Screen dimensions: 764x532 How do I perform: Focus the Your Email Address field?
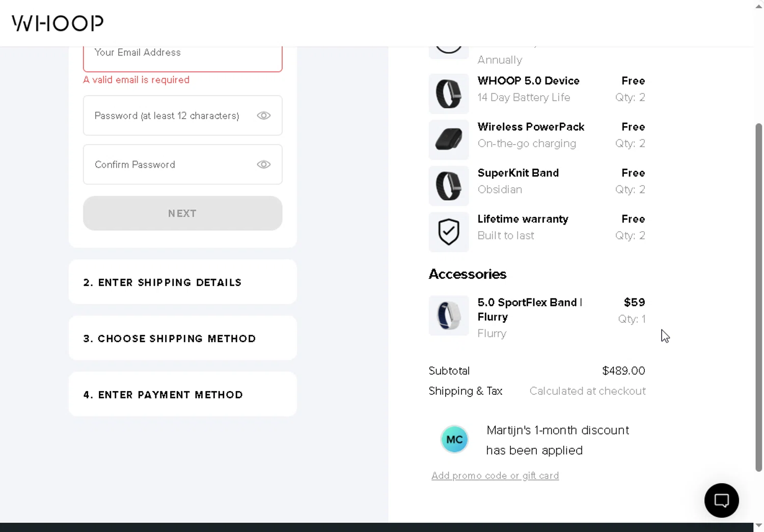[x=183, y=55]
